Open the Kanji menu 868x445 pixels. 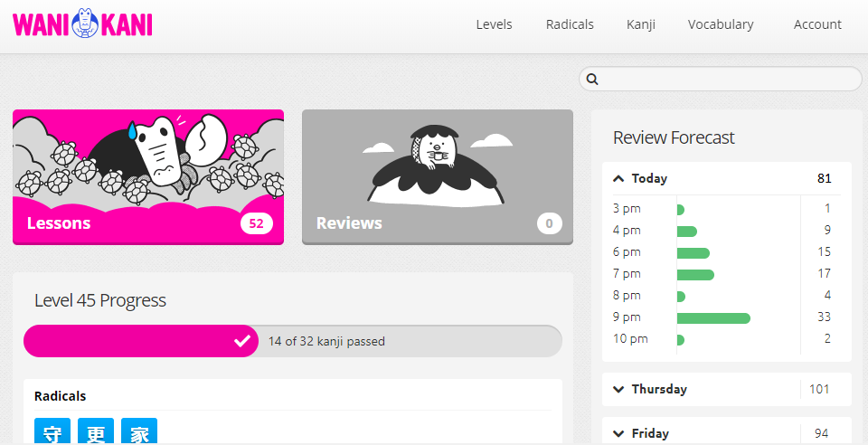(x=641, y=24)
